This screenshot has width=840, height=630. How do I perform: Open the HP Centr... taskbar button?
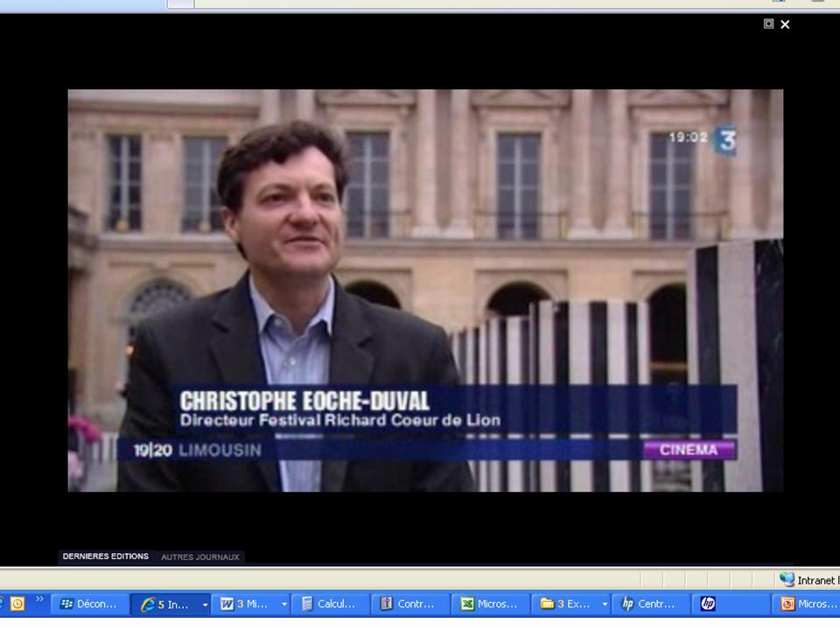point(649,604)
